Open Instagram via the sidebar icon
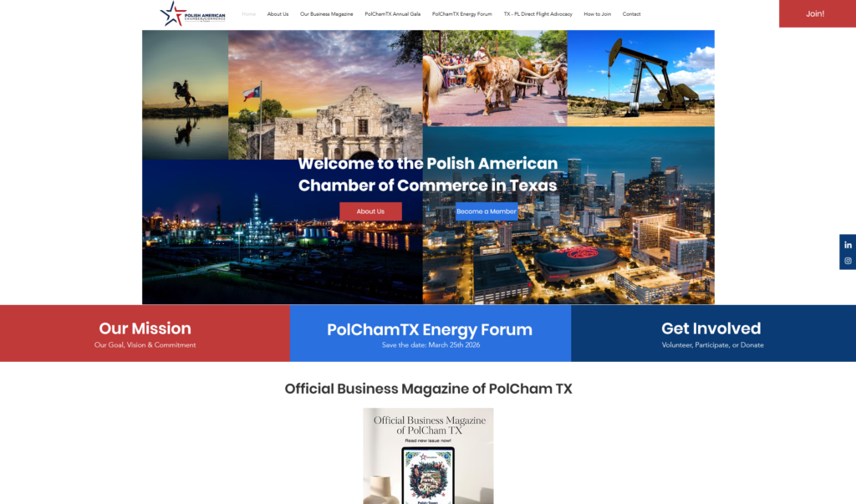Screen dimensions: 856x504 (x=848, y=260)
